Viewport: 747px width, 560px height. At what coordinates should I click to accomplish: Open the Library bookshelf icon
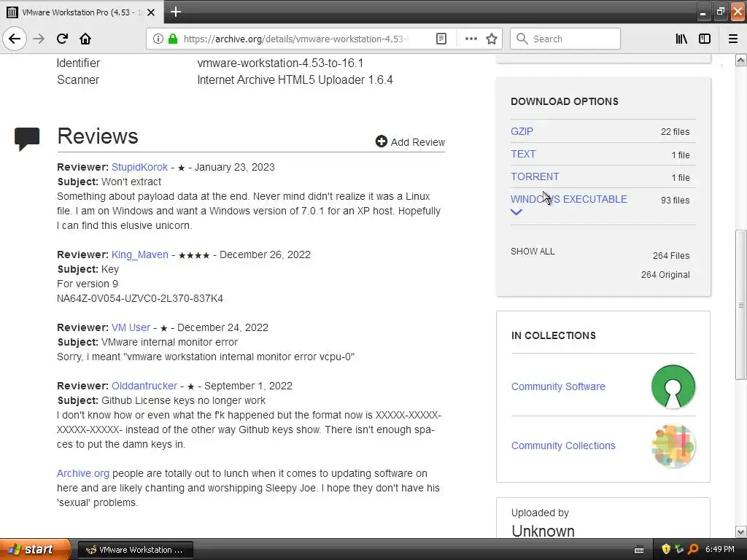coord(681,39)
